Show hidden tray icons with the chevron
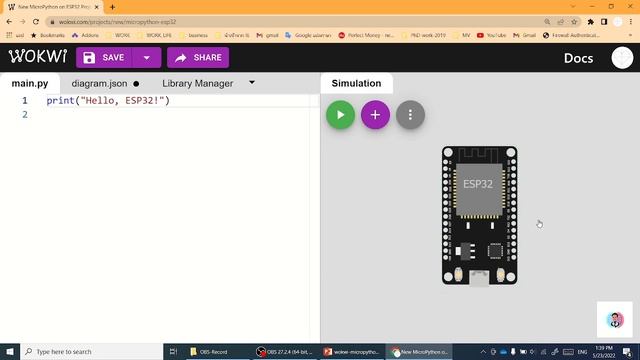The width and height of the screenshot is (640, 360). 483,351
